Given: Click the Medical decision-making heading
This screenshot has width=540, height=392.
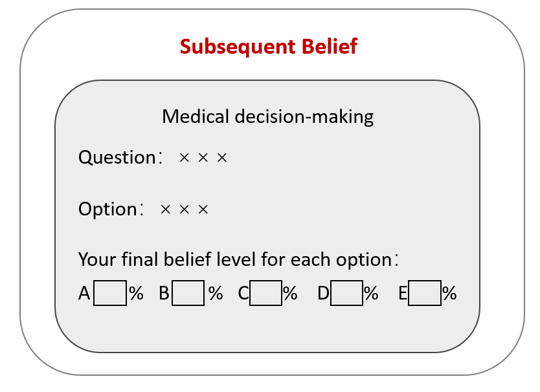Looking at the screenshot, I should tap(267, 116).
